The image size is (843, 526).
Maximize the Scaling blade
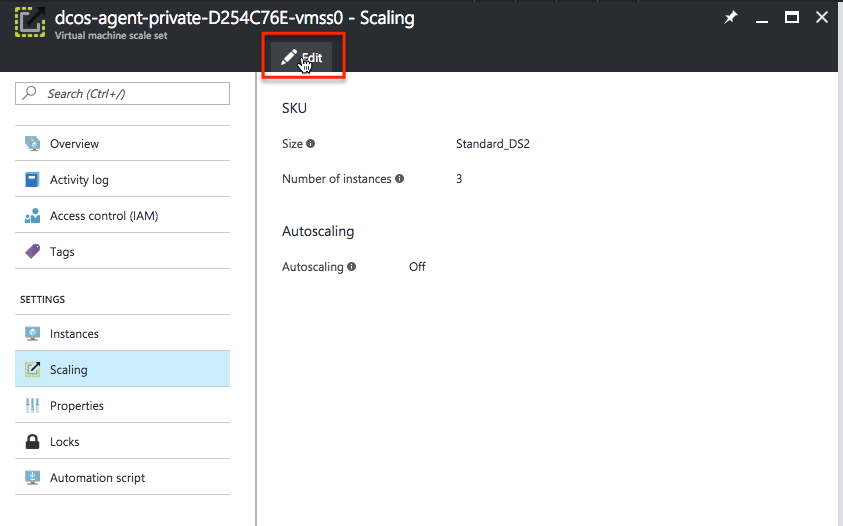point(791,18)
